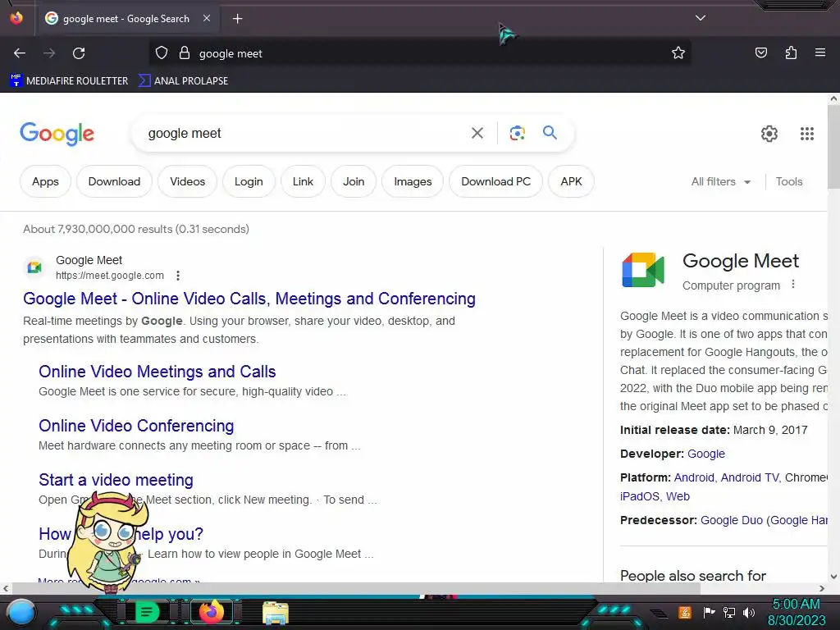Screen dimensions: 840x630
Task: Follow the Google developer link
Action: point(706,454)
